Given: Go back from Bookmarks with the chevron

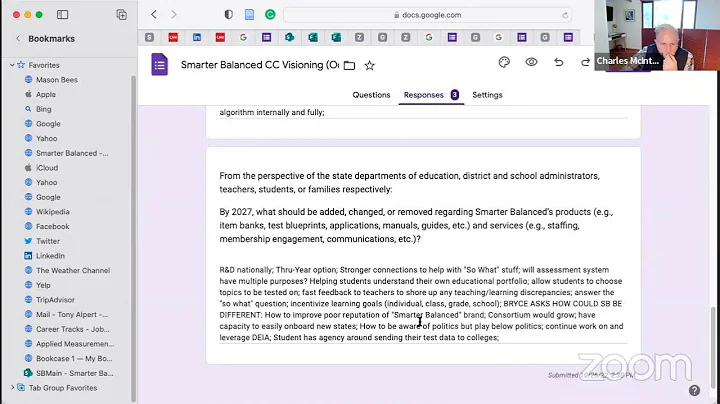Looking at the screenshot, I should (x=18, y=39).
